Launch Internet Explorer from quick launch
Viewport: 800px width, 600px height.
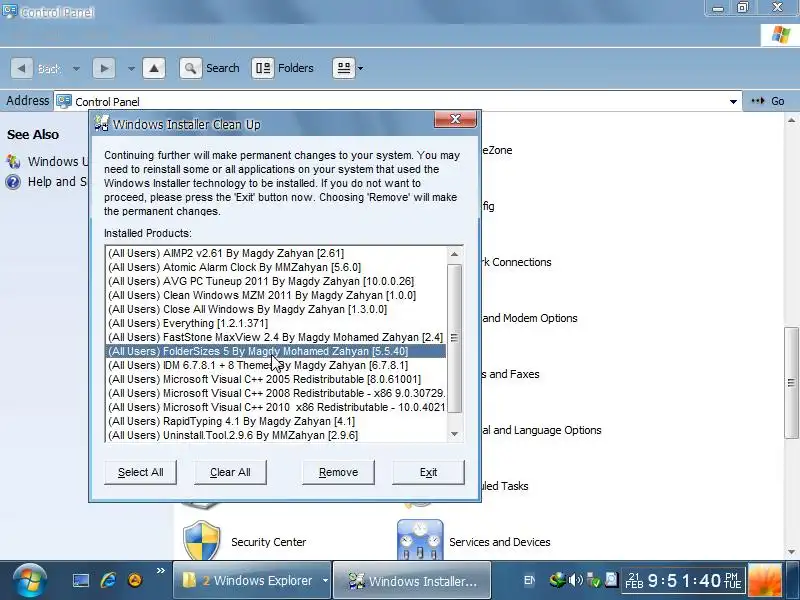(x=108, y=581)
